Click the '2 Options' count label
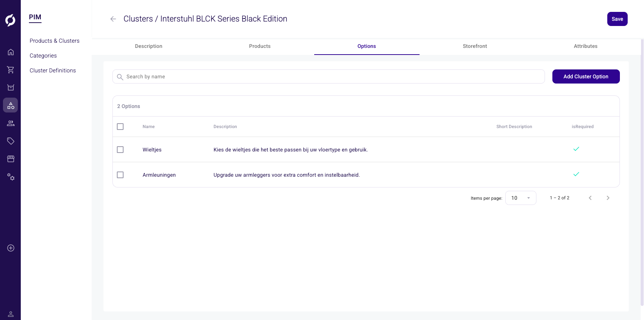The height and width of the screenshot is (320, 644). coord(129,106)
